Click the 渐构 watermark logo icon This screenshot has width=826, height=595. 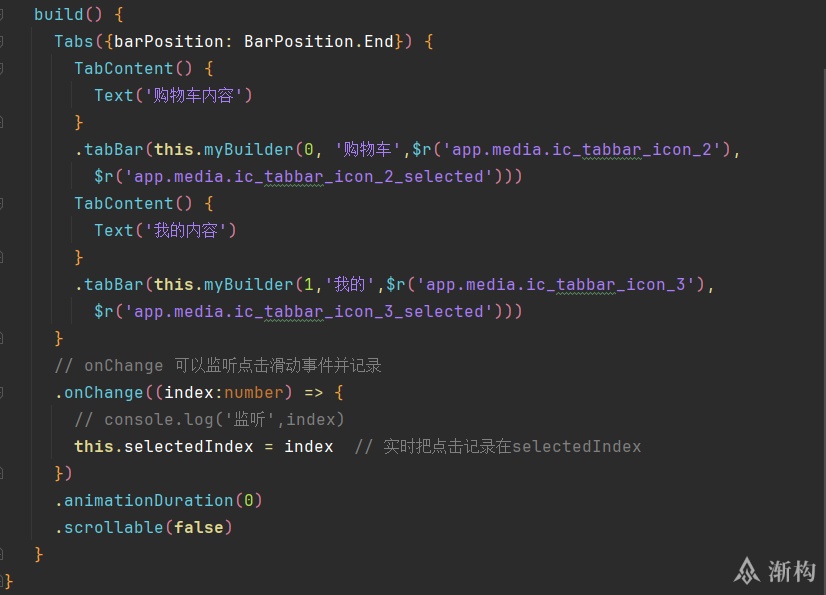(x=747, y=571)
